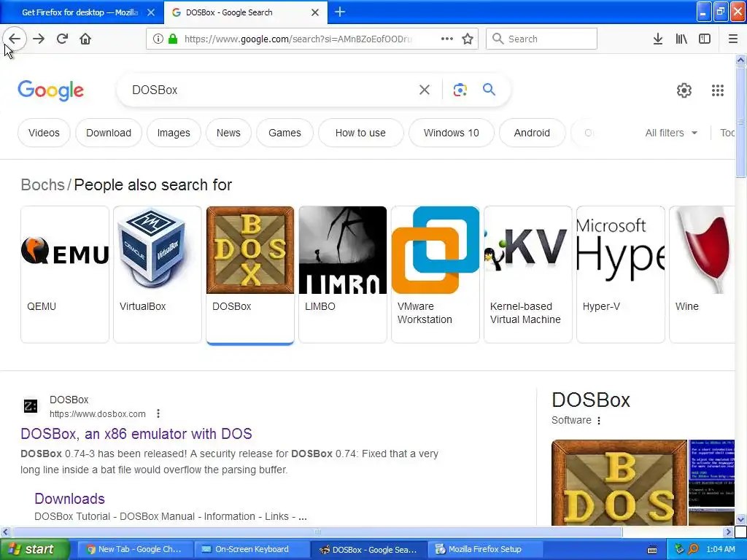
Task: Open DOSBox, an x86 emulator result link
Action: 136,434
